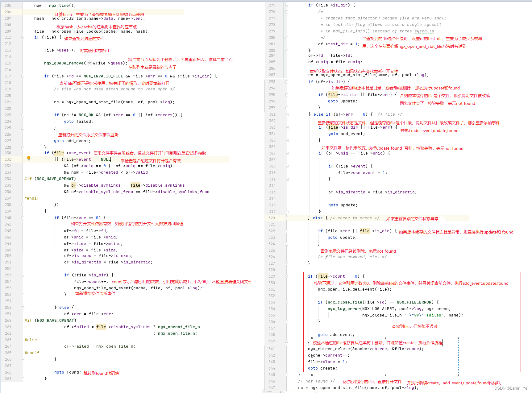Click 'goto failed;' statement on line 224
532x393 pixels.
pos(79,122)
